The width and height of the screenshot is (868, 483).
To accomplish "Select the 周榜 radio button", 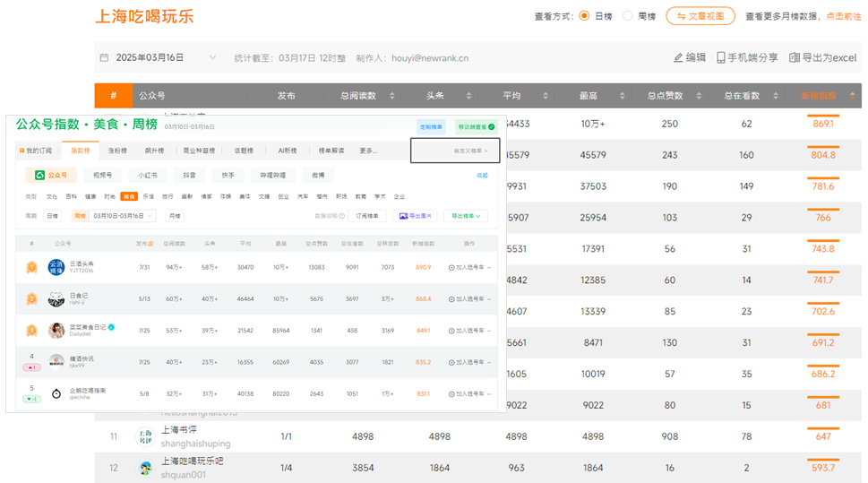I will [627, 16].
